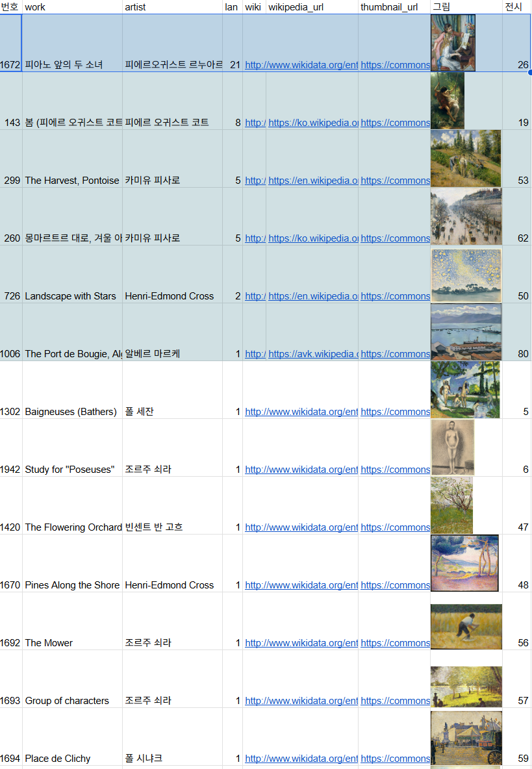The width and height of the screenshot is (532, 769).
Task: Select cell 'Landscape with Stars'
Action: tap(73, 275)
